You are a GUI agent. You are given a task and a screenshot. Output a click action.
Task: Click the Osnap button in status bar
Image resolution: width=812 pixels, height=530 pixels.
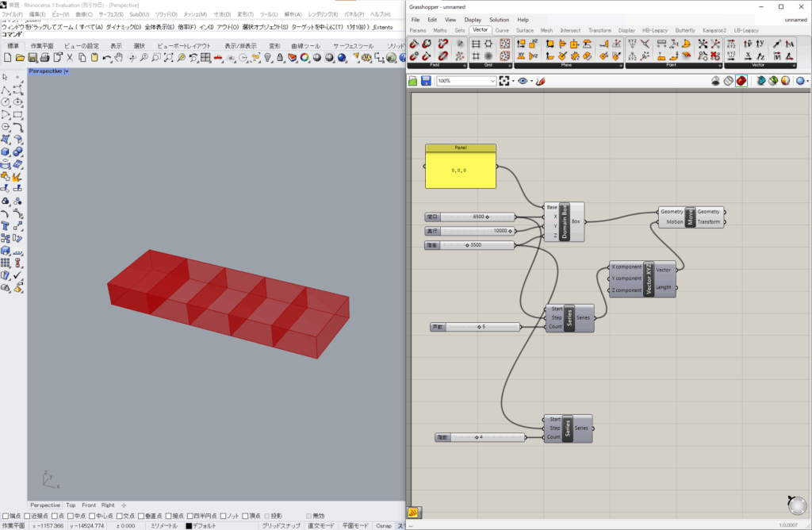point(383,525)
